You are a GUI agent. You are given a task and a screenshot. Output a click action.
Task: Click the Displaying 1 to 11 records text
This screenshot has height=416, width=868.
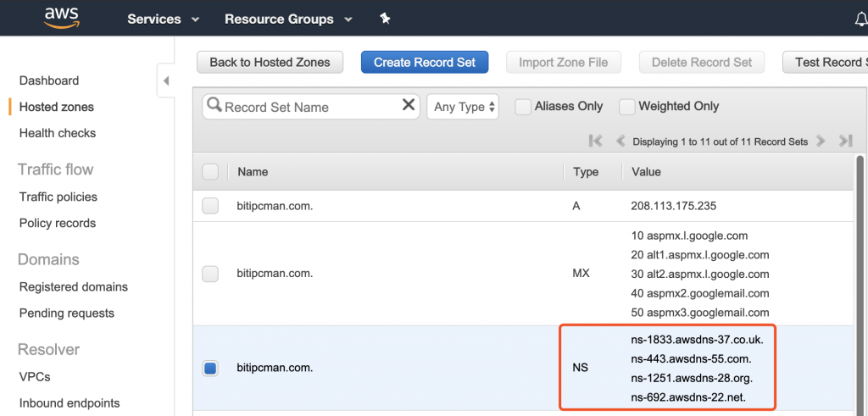coord(721,141)
